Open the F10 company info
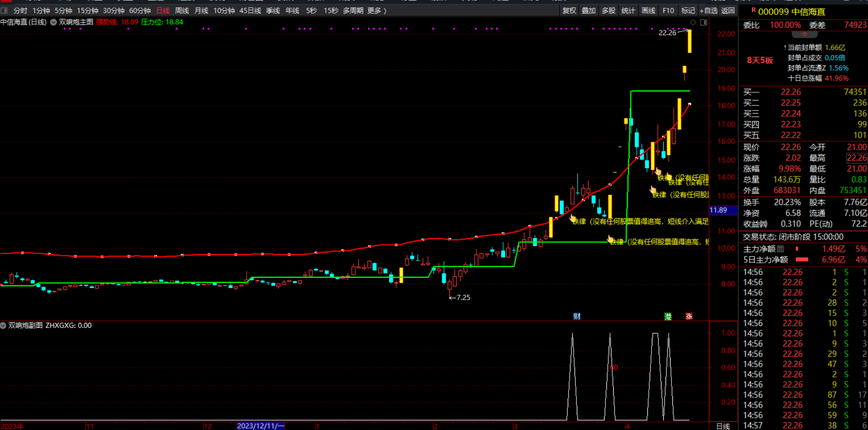Viewport: 868px width, 430px height. pyautogui.click(x=668, y=10)
